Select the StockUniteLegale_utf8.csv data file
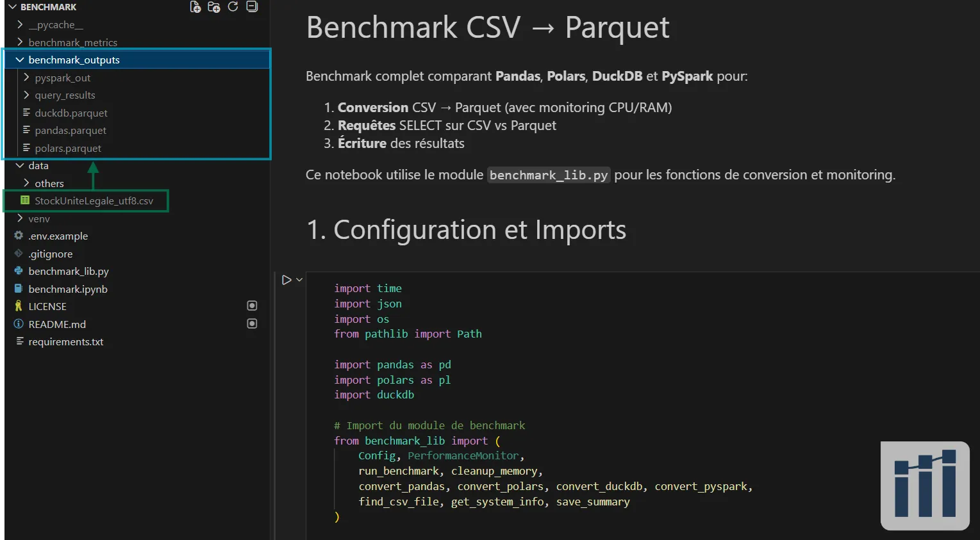The width and height of the screenshot is (980, 540). 93,200
